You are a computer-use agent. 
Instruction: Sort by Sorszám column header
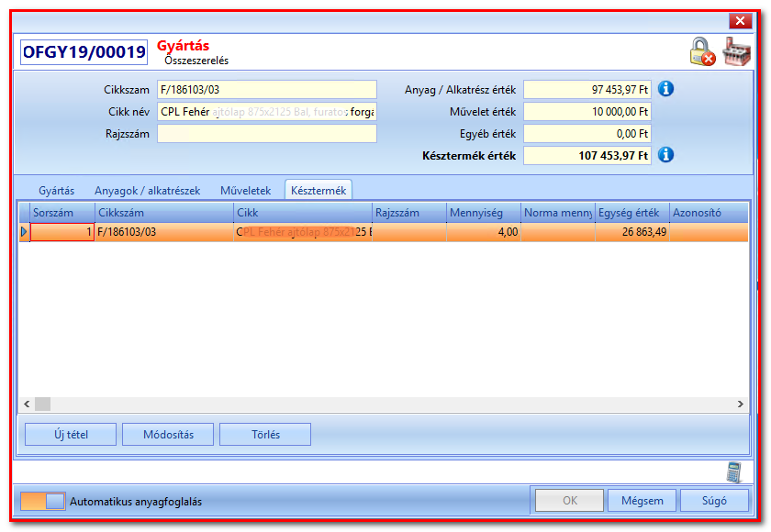coord(62,213)
